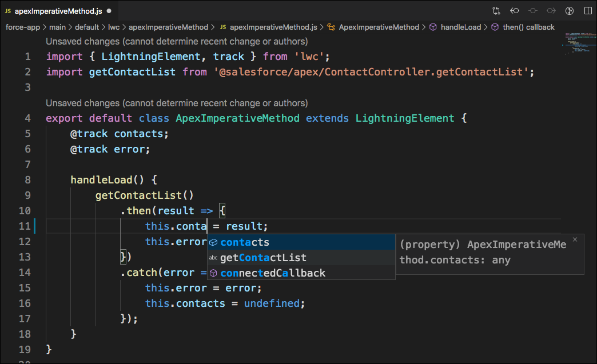597x364 pixels.
Task: Click the blue change marker beside line 11
Action: (x=34, y=226)
